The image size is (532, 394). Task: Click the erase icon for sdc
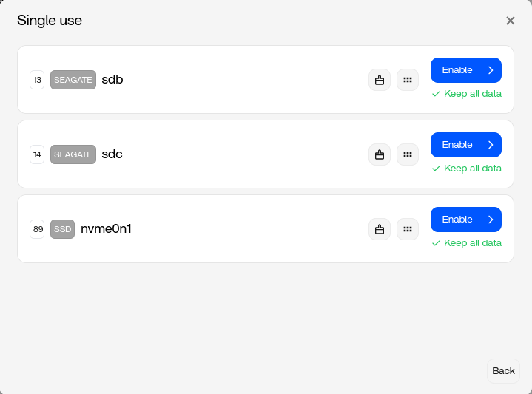point(380,154)
